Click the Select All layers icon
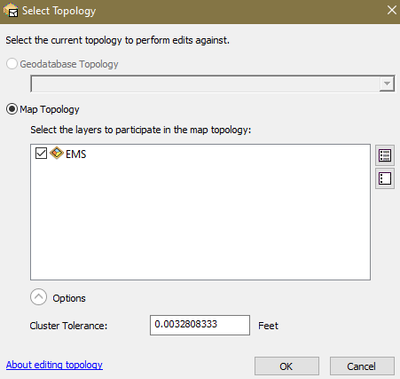The height and width of the screenshot is (379, 400). click(385, 155)
